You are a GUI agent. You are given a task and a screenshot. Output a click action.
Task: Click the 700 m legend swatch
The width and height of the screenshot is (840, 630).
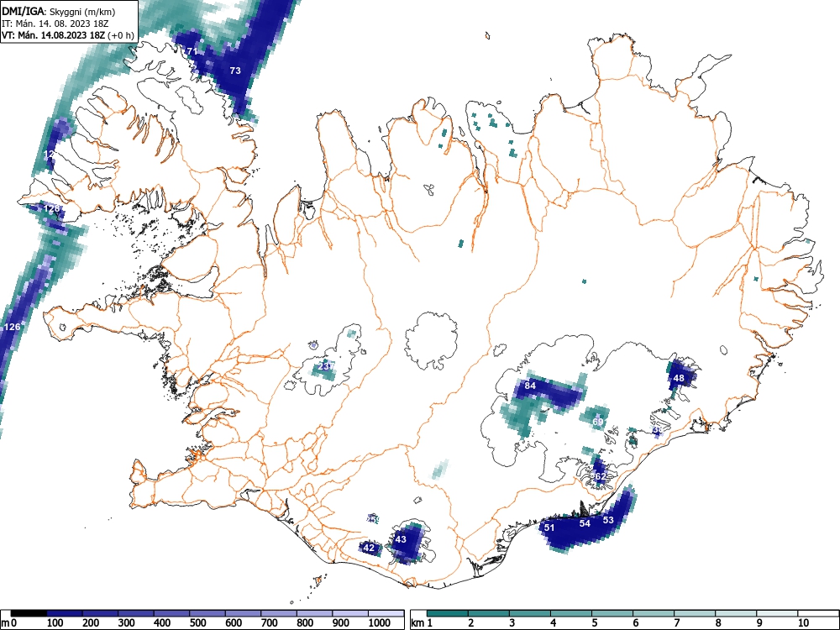click(280, 613)
